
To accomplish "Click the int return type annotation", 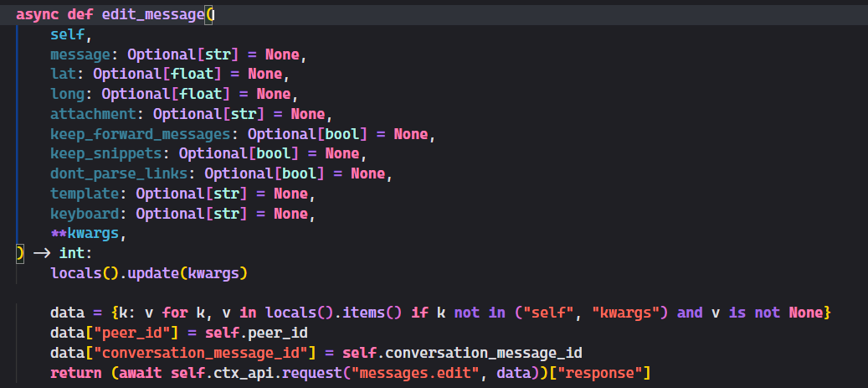I will click(71, 253).
